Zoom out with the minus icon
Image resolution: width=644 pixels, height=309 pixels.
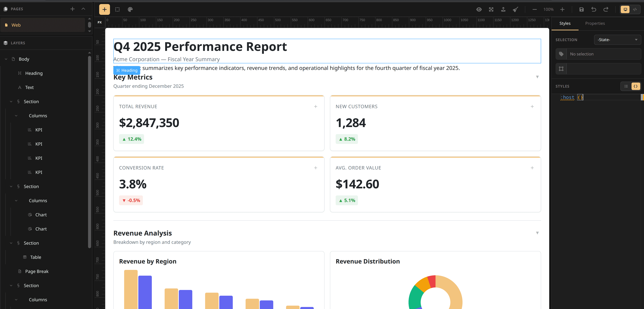(535, 9)
